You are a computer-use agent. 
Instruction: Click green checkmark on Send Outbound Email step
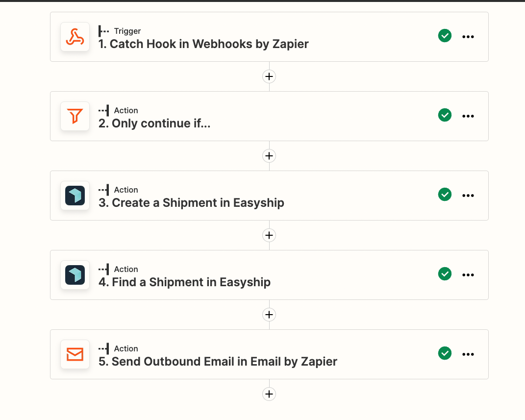[445, 353]
